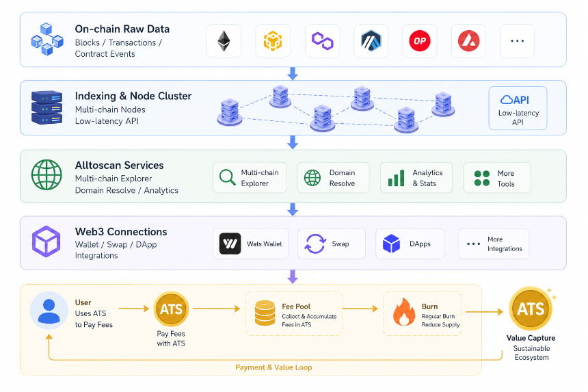Screen dimensions: 588x392
Task: Open the Multi-chain Explorer card
Action: coord(250,178)
